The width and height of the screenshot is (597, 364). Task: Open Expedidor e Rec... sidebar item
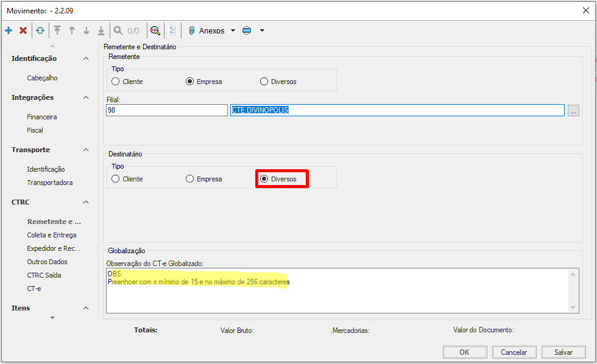[54, 248]
